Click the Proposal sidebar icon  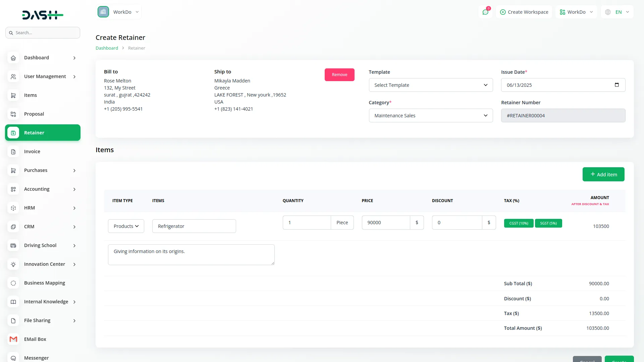(x=13, y=114)
